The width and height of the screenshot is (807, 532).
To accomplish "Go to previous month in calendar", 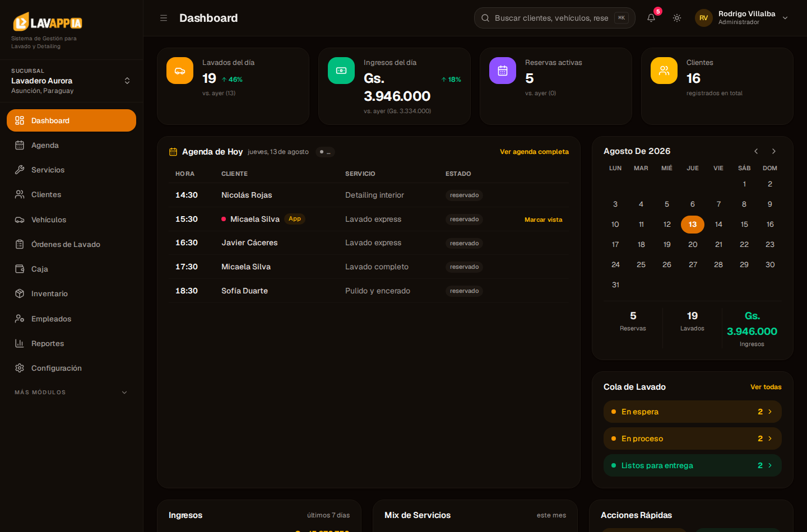I will [x=756, y=151].
